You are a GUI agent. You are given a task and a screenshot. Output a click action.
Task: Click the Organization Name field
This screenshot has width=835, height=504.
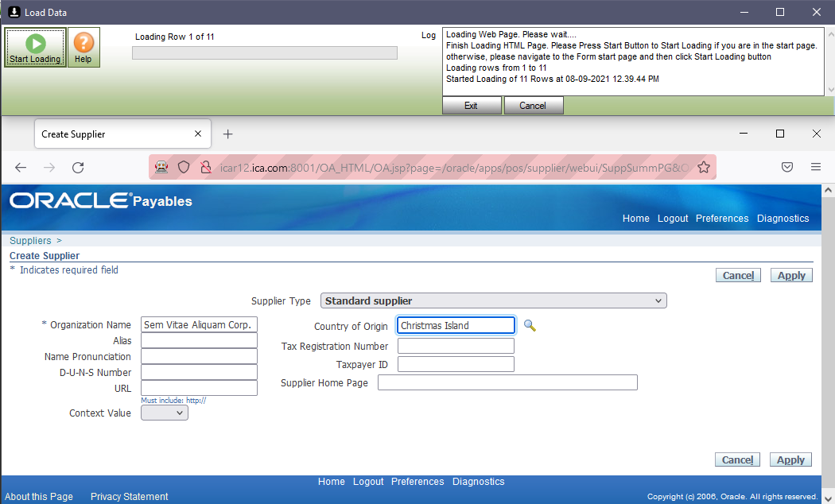pos(199,324)
